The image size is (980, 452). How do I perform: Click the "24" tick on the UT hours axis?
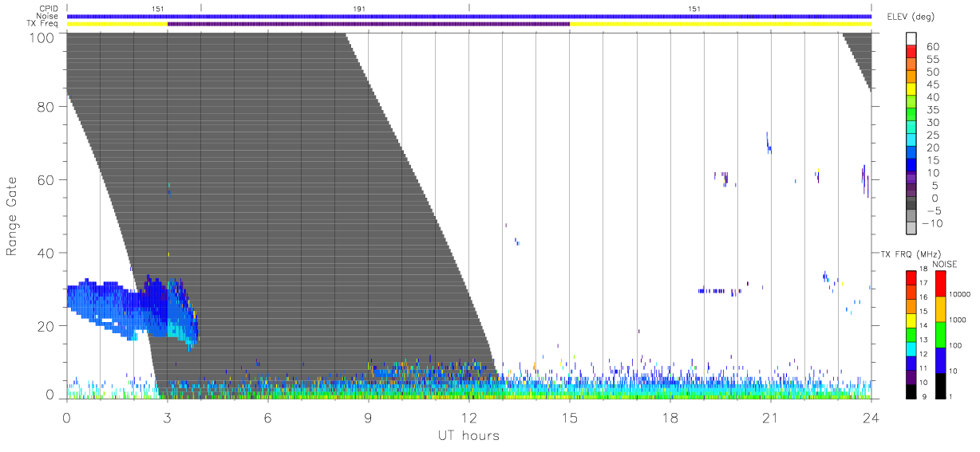coord(871,418)
